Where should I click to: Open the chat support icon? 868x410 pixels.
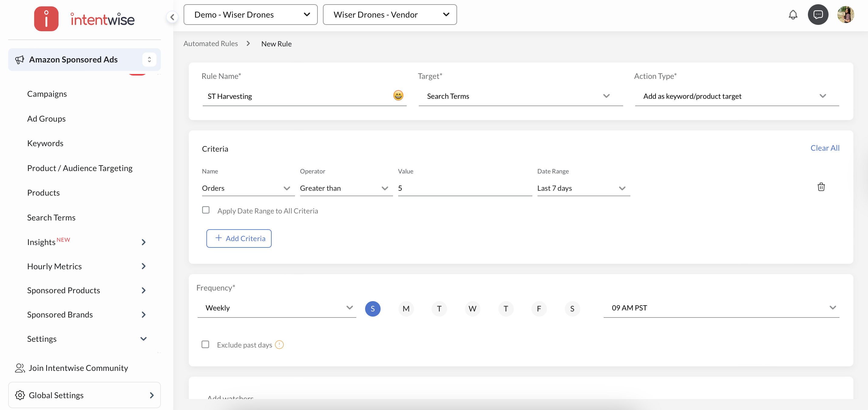tap(818, 15)
